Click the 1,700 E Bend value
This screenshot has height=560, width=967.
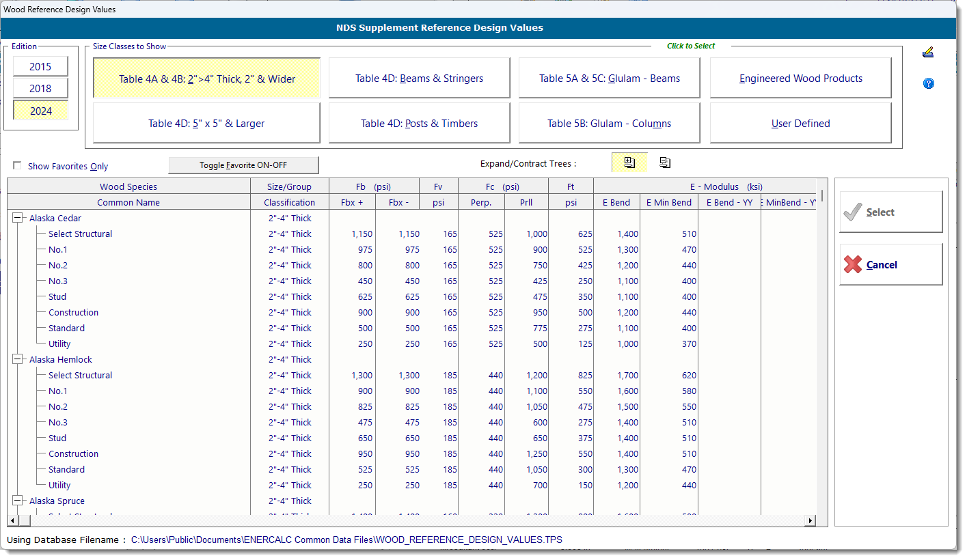point(627,375)
